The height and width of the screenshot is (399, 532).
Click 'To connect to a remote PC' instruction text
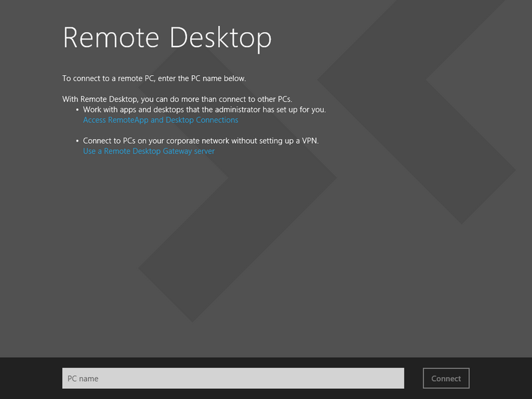(x=154, y=78)
